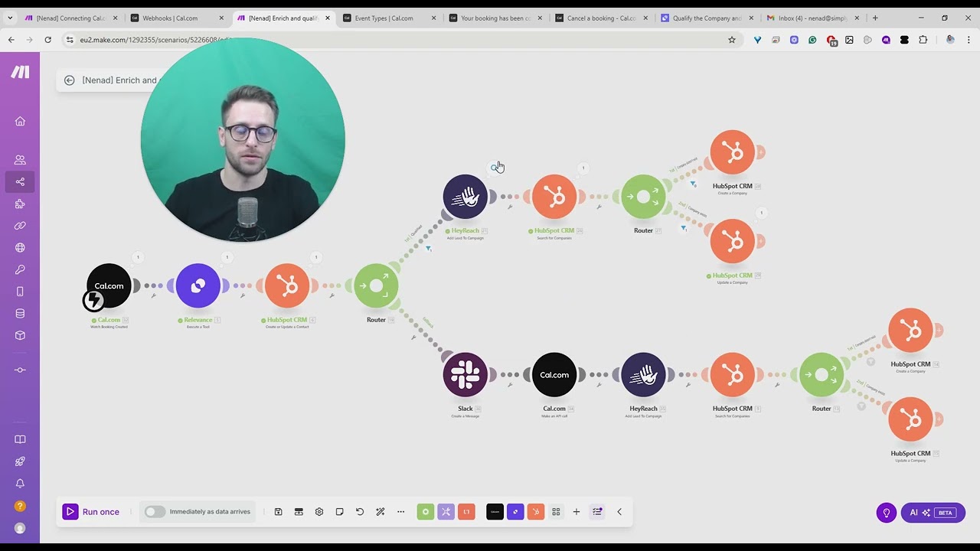
Task: Save the scenario with the disk icon
Action: point(278,512)
